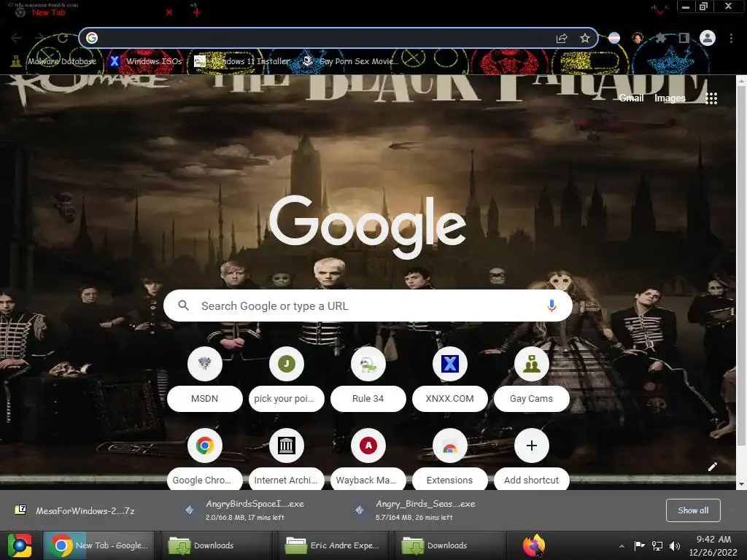Open the Wayback Machine shortcut

point(368,460)
